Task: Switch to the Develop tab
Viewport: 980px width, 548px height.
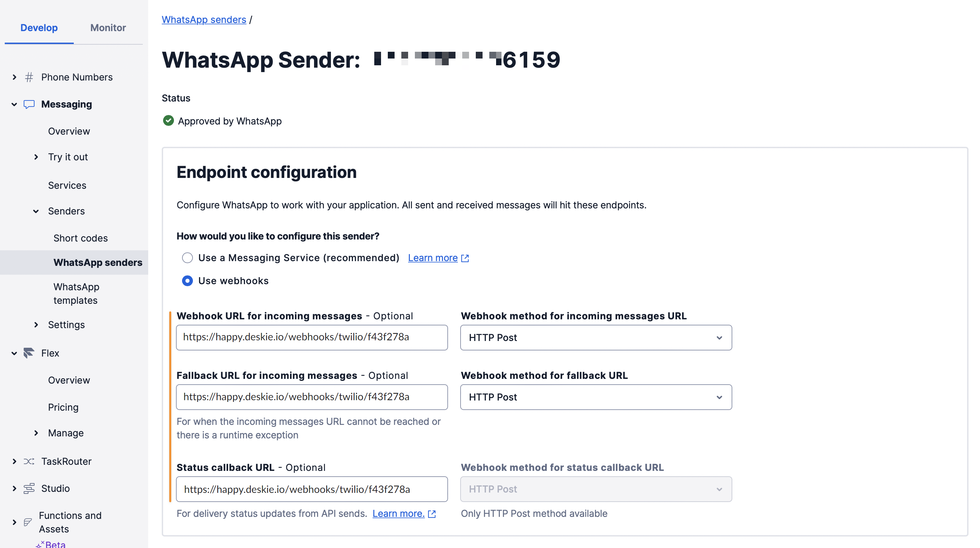Action: pos(39,28)
